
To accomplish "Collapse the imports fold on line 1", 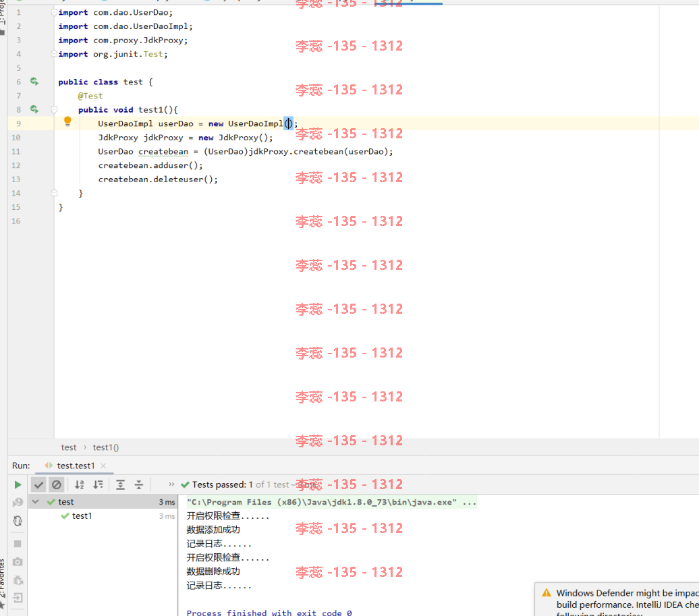I will [x=54, y=12].
